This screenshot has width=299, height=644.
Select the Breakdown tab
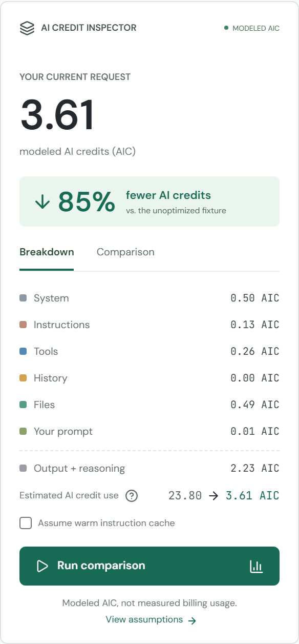point(47,252)
